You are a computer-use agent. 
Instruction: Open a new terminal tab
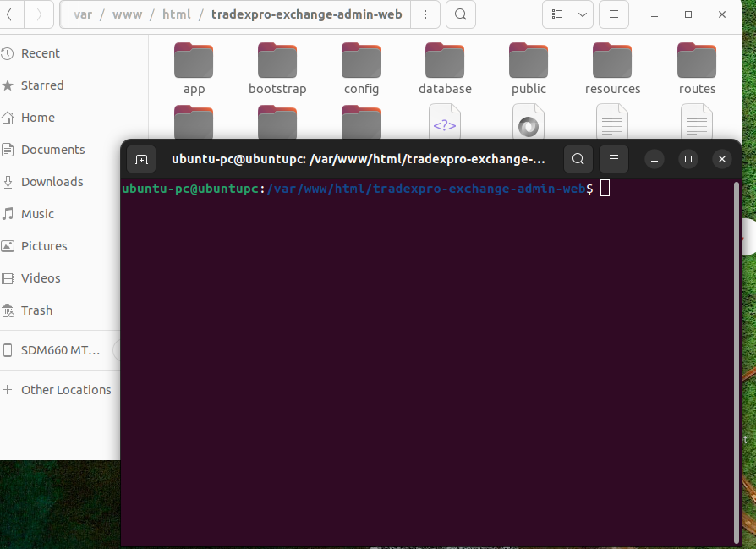tap(141, 159)
